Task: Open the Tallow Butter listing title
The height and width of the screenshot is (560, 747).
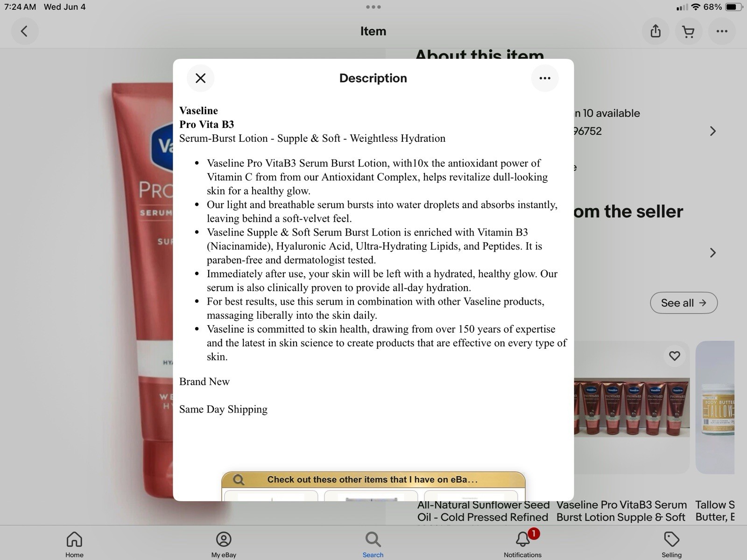Action: coord(715,511)
